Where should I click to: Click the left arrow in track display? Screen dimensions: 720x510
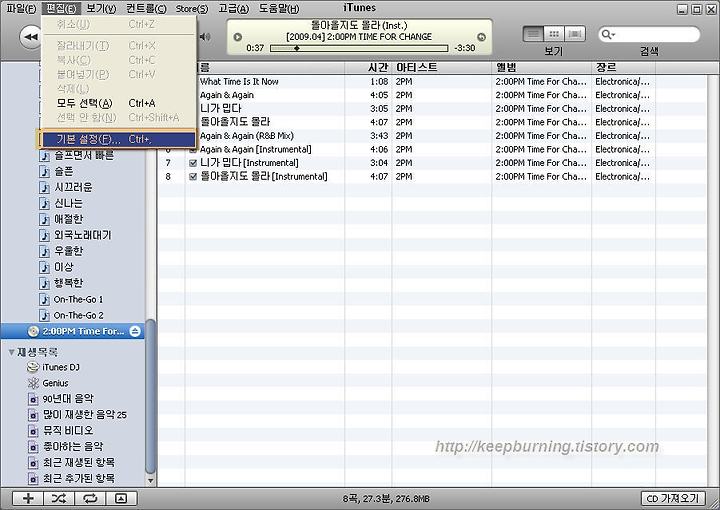(x=237, y=37)
